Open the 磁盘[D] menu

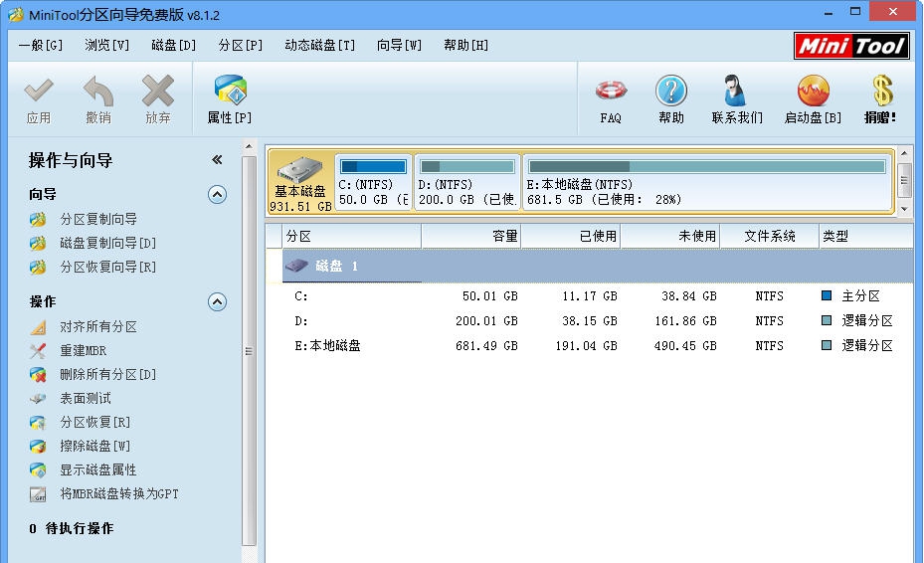[173, 46]
